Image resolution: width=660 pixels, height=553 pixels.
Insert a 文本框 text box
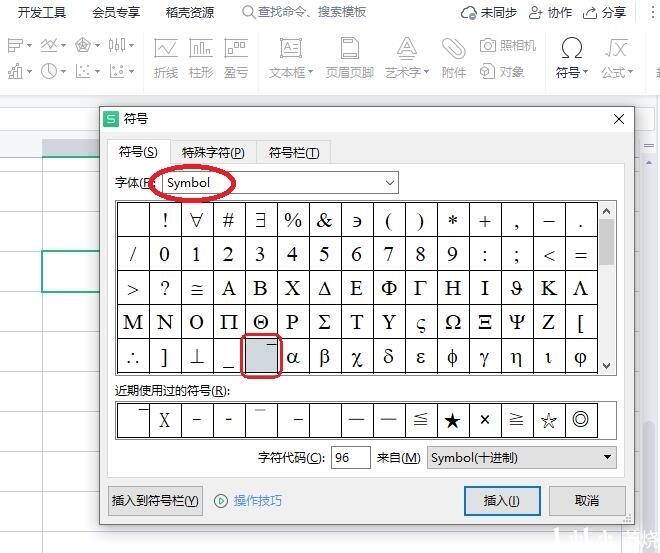tap(291, 48)
